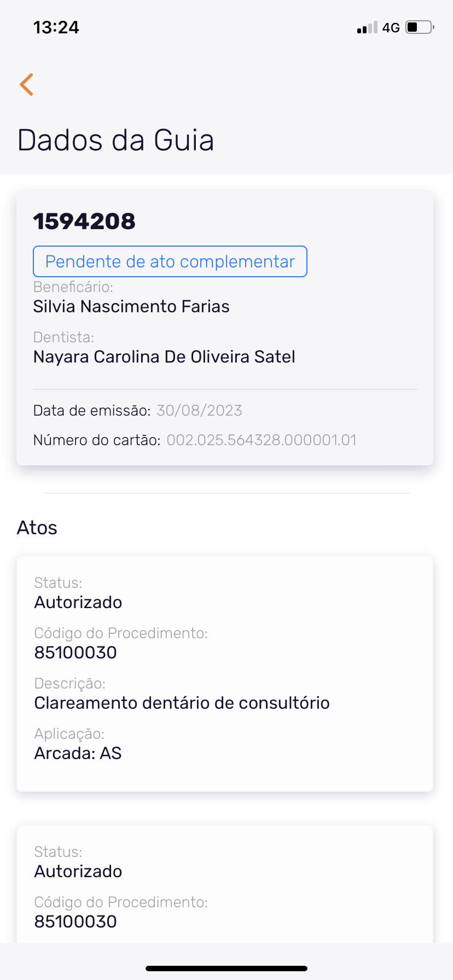Select dentist Nayara Carolina De Oliveira Satel
This screenshot has height=980, width=453.
164,357
